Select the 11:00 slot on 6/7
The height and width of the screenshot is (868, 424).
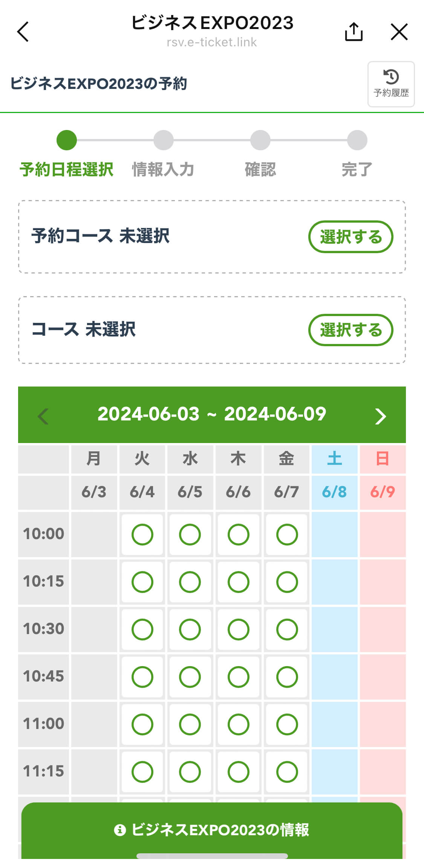click(287, 724)
